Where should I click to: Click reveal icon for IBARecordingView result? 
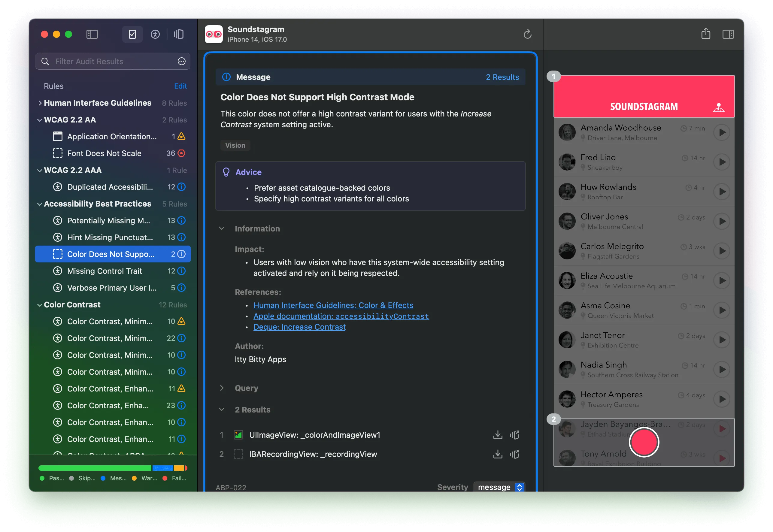click(x=514, y=454)
